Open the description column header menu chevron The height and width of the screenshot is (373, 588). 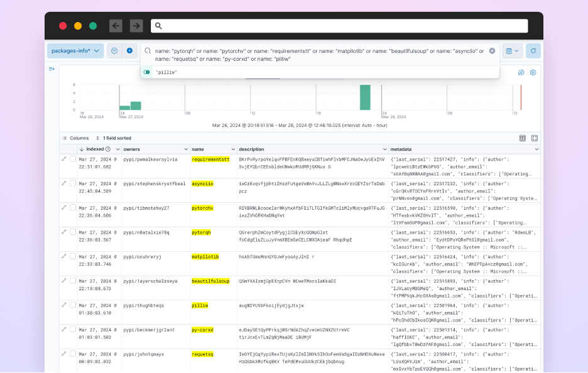pos(384,149)
